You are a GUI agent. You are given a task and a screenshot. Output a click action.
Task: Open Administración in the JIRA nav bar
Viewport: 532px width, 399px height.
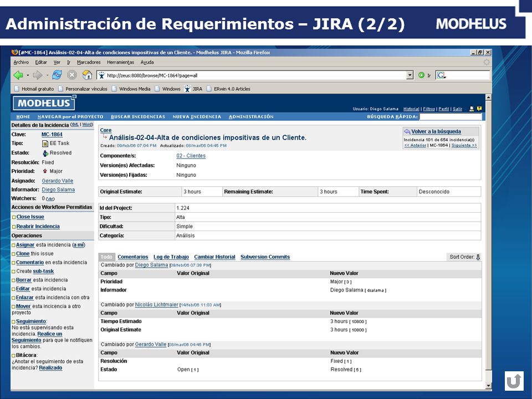(x=251, y=117)
